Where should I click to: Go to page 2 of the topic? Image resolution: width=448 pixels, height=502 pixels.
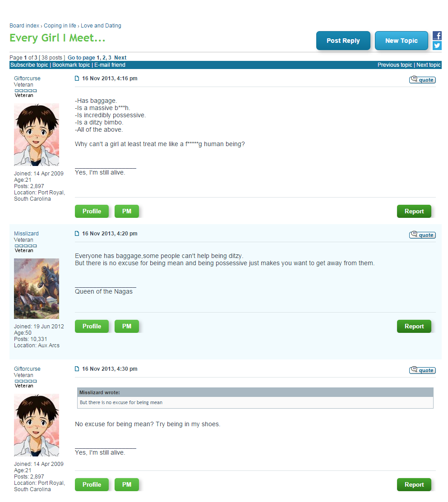104,58
